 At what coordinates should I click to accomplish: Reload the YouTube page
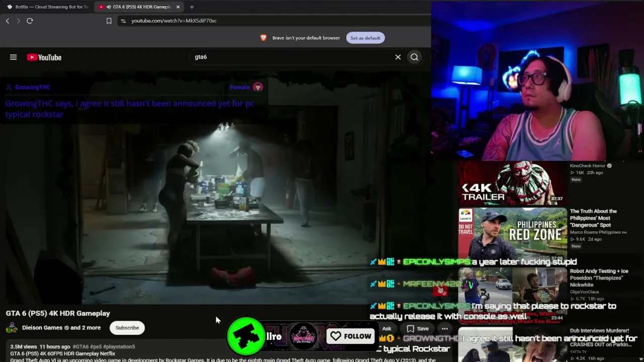[30, 21]
